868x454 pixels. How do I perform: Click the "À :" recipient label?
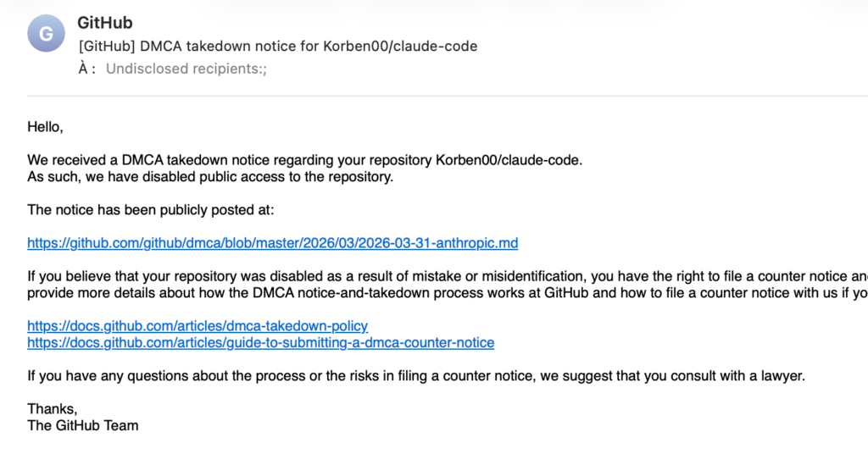[x=87, y=69]
